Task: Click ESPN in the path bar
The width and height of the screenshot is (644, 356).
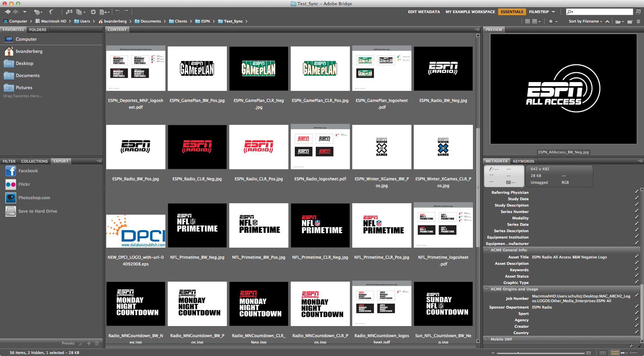Action: 203,21
